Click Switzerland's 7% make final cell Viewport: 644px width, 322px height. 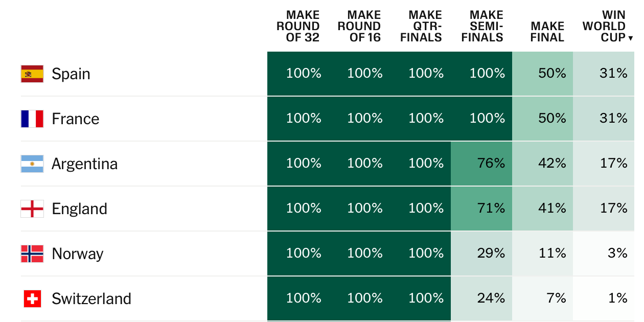tap(543, 298)
